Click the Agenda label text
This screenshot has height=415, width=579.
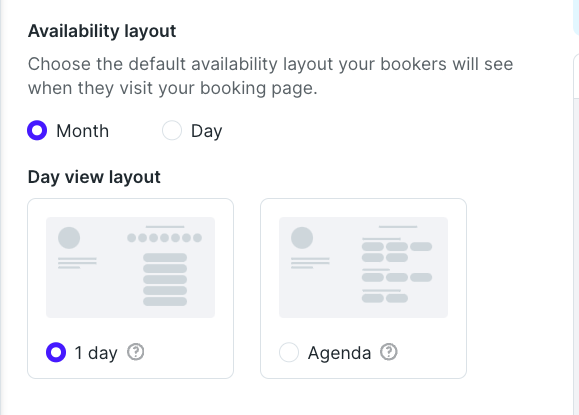[x=339, y=353]
